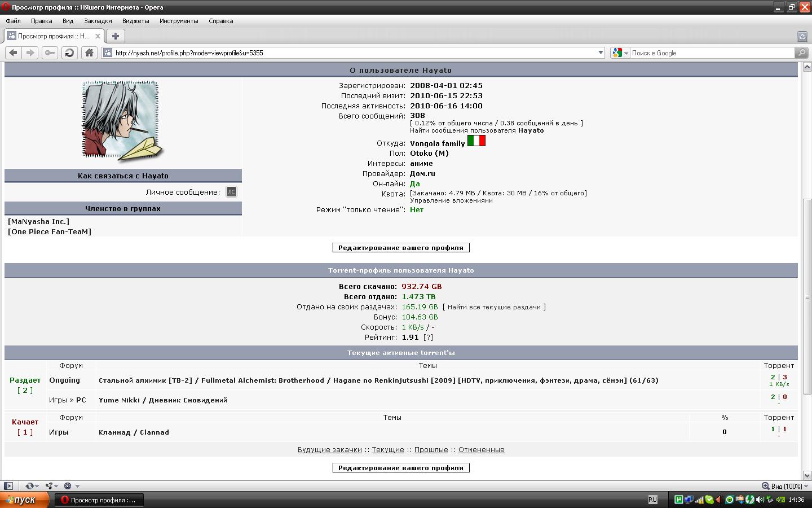Open the closed tabs trash icon

click(802, 36)
